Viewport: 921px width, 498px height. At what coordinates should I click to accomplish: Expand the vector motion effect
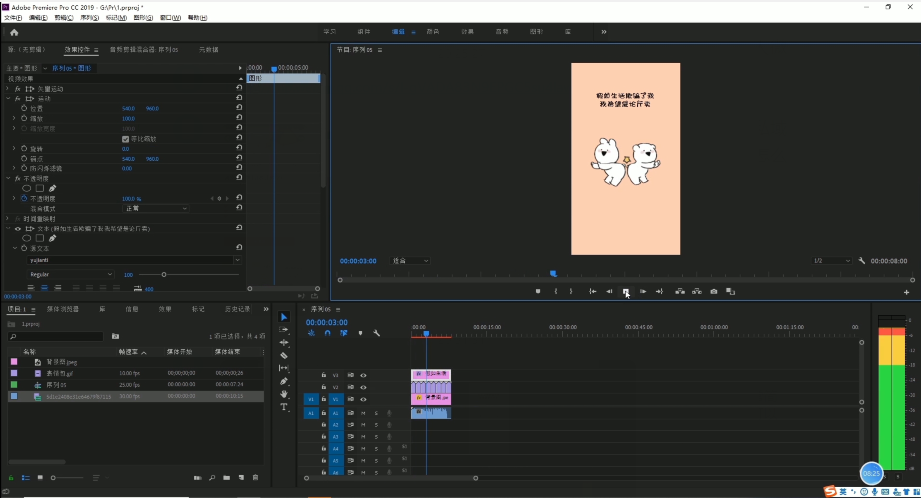coord(8,89)
